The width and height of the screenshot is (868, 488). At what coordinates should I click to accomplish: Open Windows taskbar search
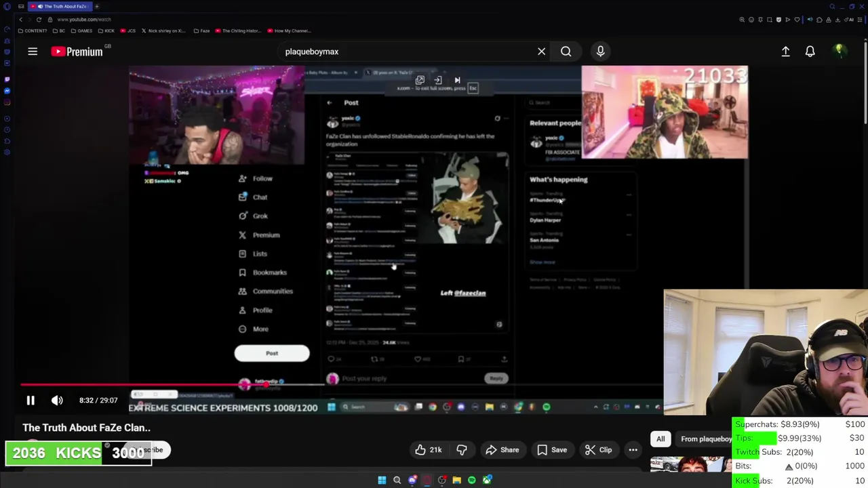[397, 481]
